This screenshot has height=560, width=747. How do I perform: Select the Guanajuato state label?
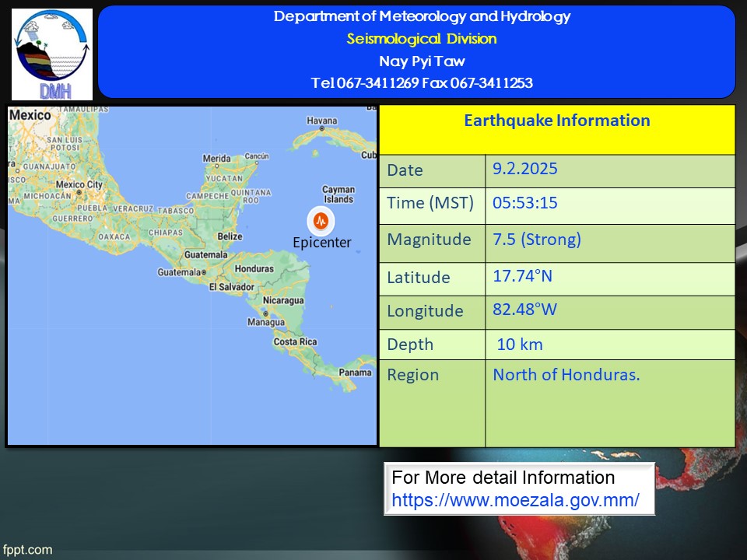pyautogui.click(x=50, y=166)
